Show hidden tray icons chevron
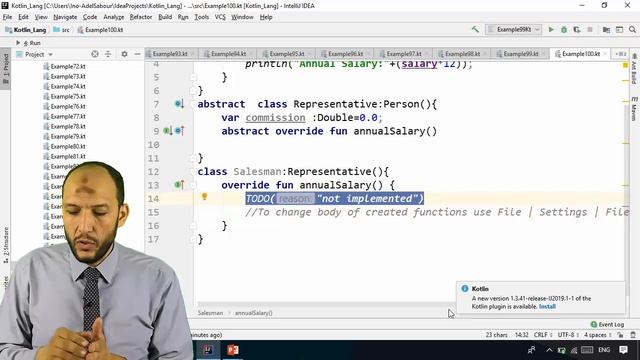 [x=549, y=350]
